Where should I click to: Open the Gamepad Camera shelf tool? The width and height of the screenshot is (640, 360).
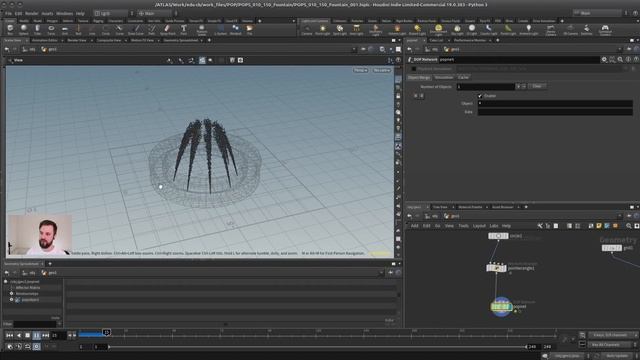pos(605,29)
